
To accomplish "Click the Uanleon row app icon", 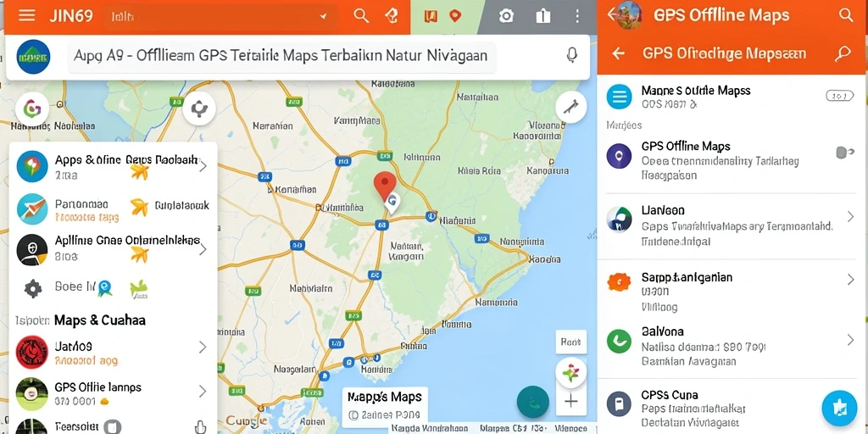I will (619, 220).
